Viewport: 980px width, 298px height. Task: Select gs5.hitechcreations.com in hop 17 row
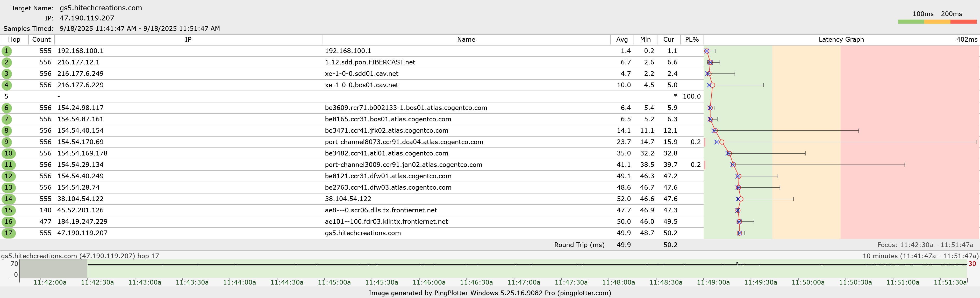coord(363,233)
